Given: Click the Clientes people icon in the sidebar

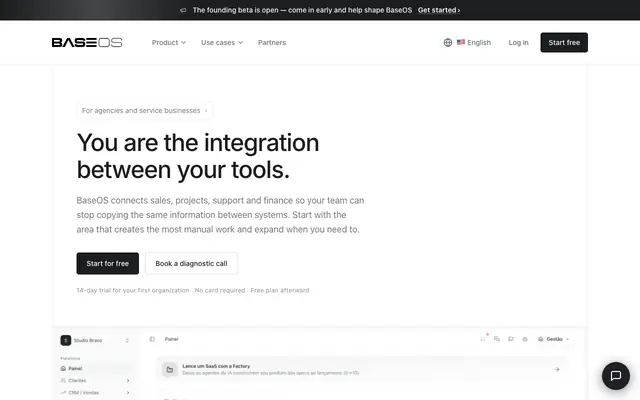Looking at the screenshot, I should point(63,380).
